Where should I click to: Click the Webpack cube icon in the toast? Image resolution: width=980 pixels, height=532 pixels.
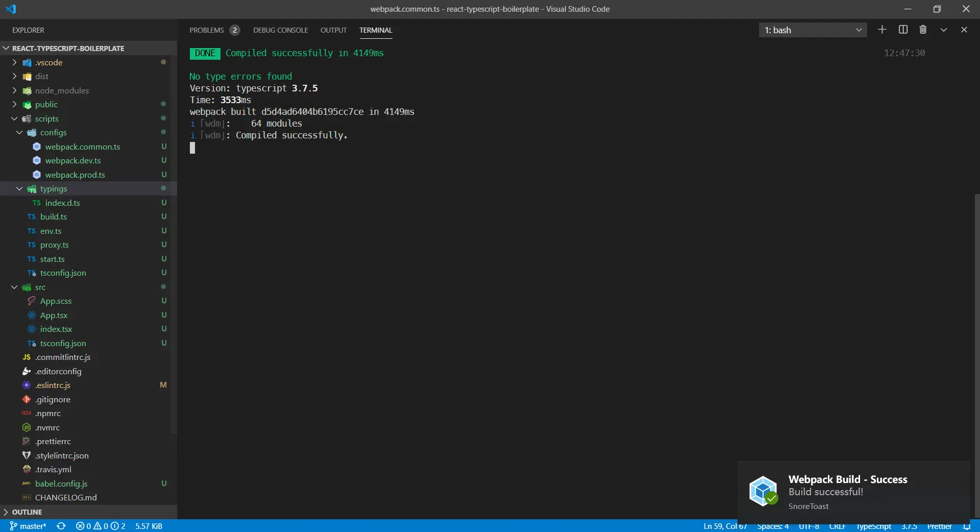[763, 491]
